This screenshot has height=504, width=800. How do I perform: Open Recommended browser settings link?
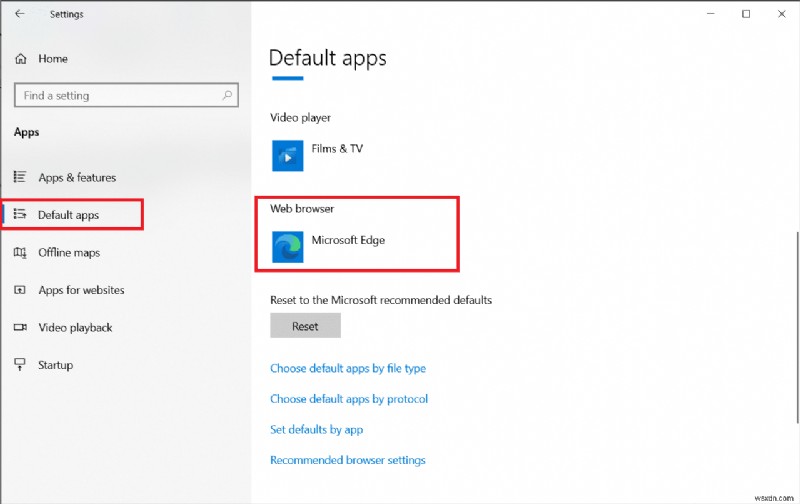point(347,460)
